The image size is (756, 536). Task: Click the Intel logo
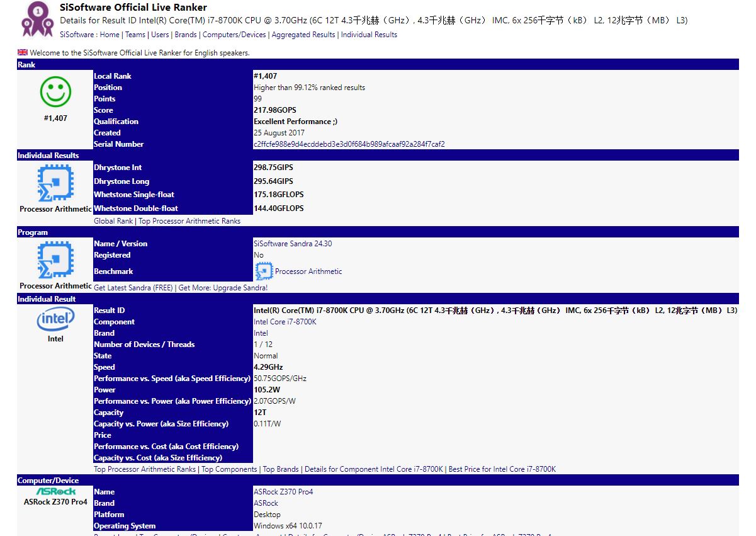coord(55,319)
